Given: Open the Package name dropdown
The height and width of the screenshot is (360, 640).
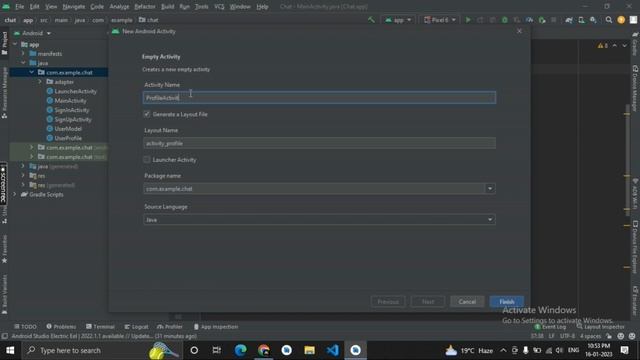Looking at the screenshot, I should (490, 189).
